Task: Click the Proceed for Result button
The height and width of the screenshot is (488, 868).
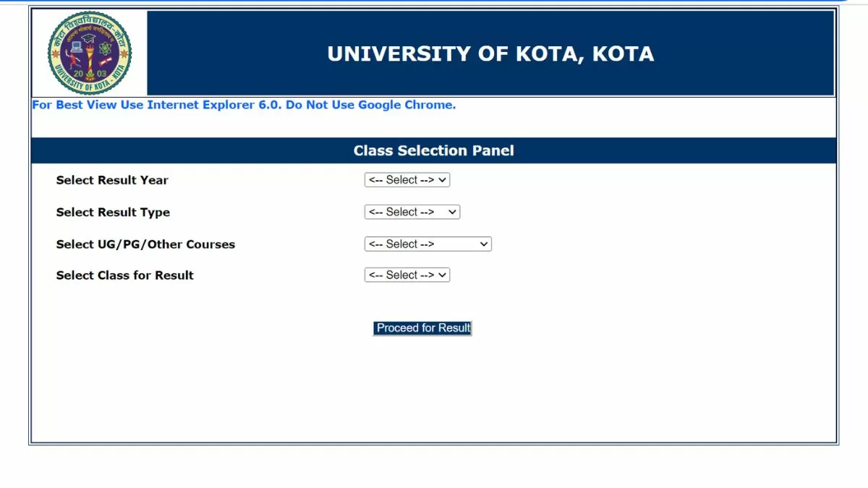Action: [x=422, y=328]
